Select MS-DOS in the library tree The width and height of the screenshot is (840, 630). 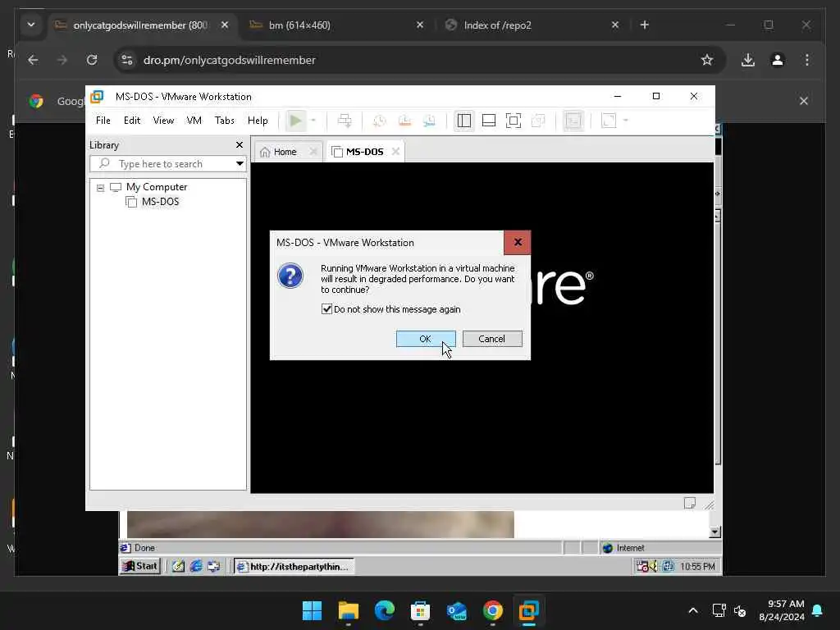click(160, 202)
